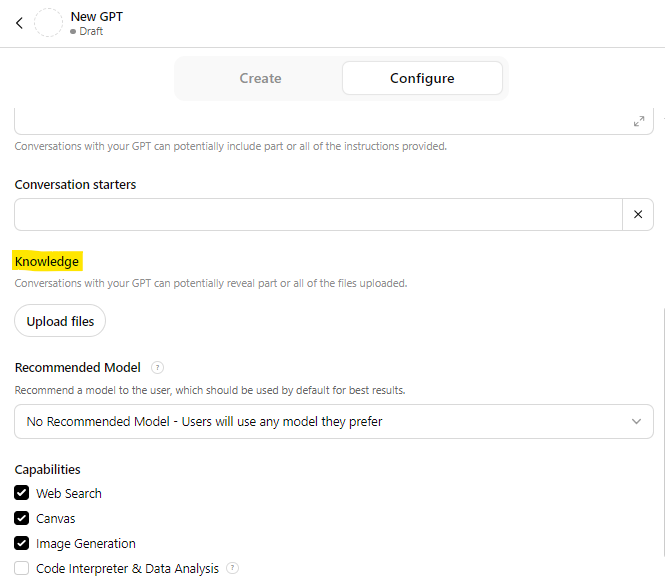Focus the Conversation starters input field

(318, 214)
